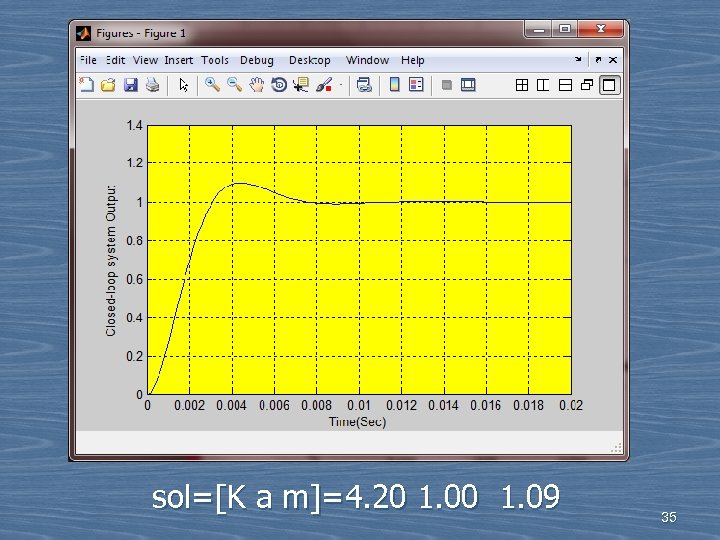Click the Link Plot toolbar icon

[364, 85]
